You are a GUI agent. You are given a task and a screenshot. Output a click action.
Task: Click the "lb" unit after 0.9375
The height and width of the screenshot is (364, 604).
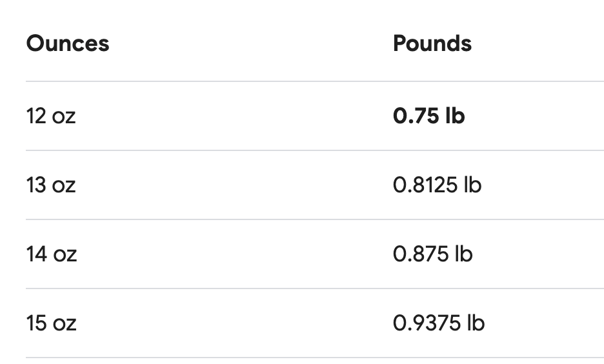pos(476,323)
